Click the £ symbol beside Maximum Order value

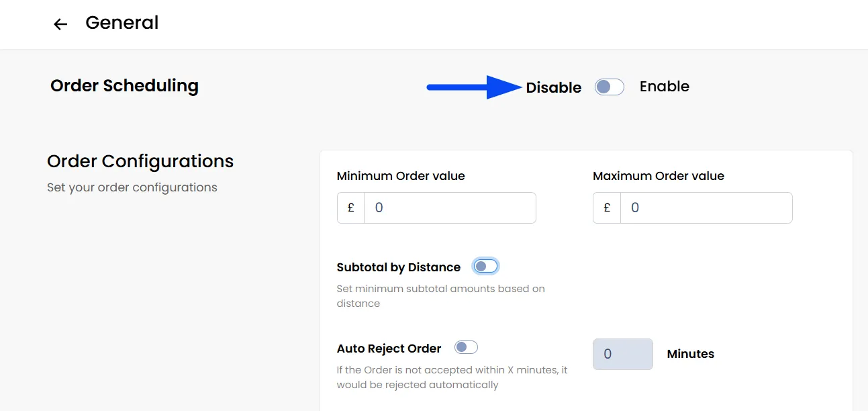coord(607,208)
